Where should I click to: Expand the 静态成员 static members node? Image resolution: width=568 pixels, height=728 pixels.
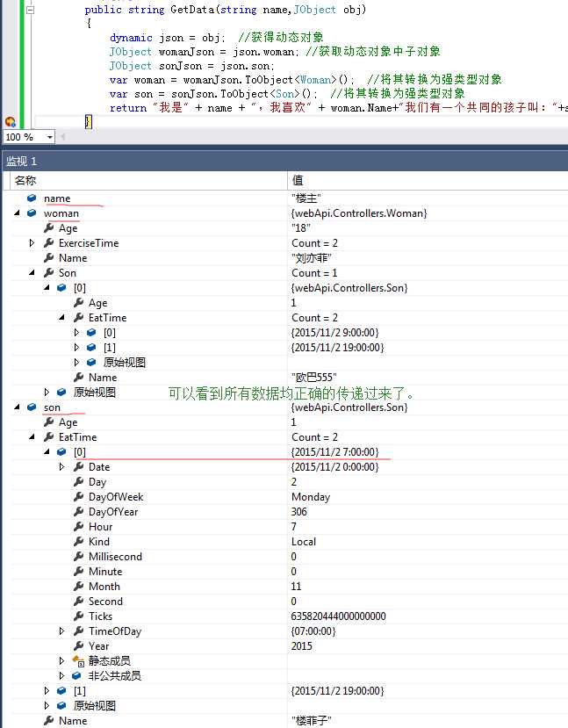click(61, 660)
